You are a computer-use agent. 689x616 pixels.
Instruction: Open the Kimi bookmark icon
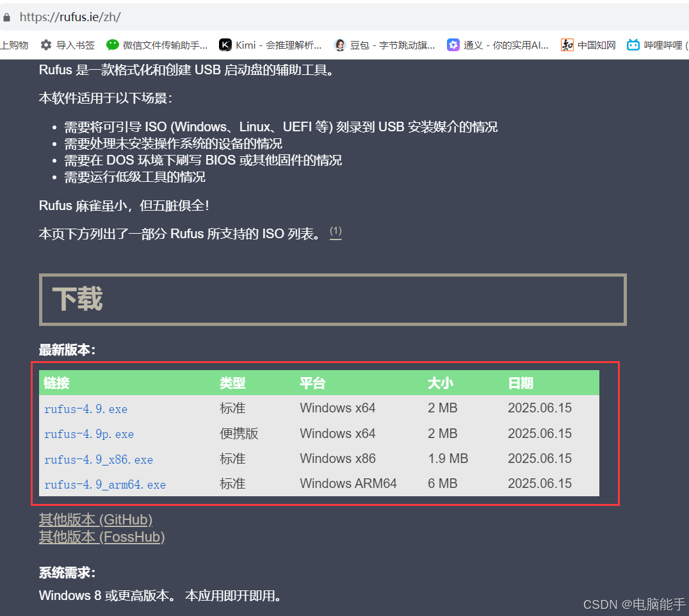click(225, 45)
